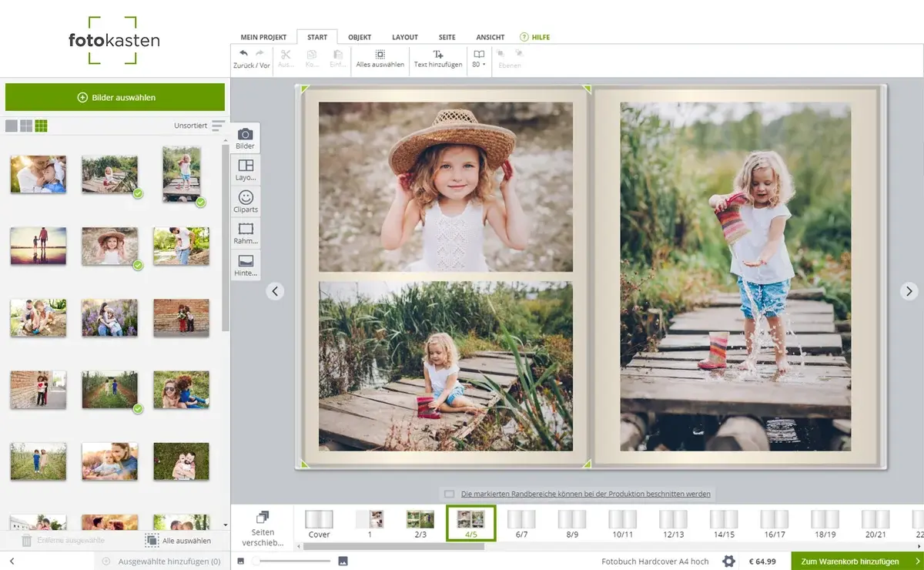The width and height of the screenshot is (924, 570).
Task: Switch to the green nine-tile thumbnail view
Action: click(41, 126)
